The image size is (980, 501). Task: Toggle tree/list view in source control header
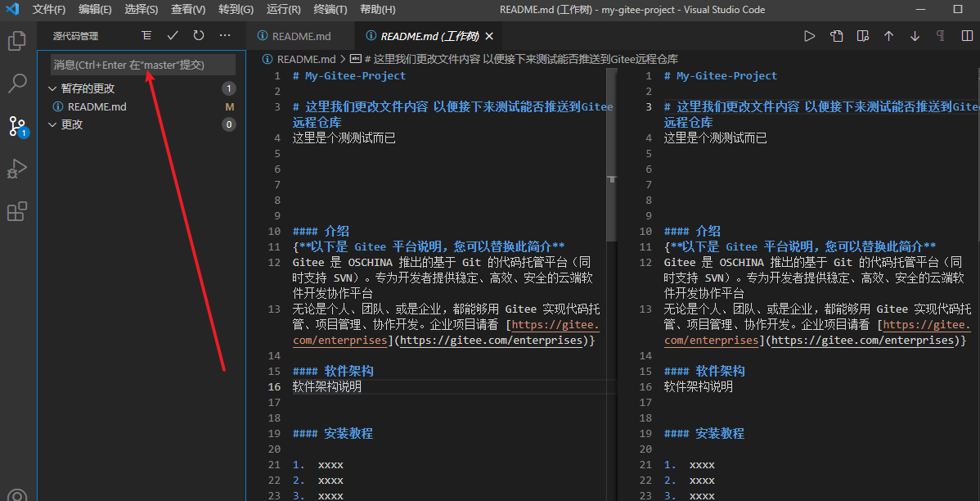[146, 36]
